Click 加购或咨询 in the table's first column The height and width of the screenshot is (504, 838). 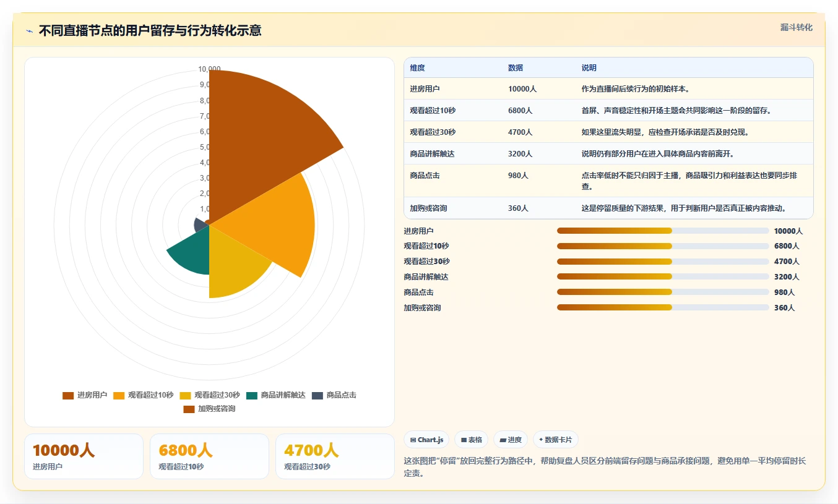click(x=428, y=208)
